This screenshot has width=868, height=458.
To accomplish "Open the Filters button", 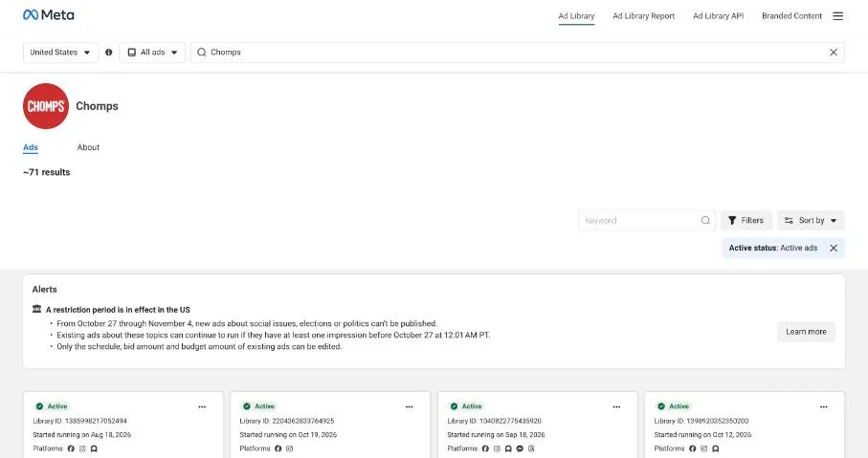I will 746,220.
